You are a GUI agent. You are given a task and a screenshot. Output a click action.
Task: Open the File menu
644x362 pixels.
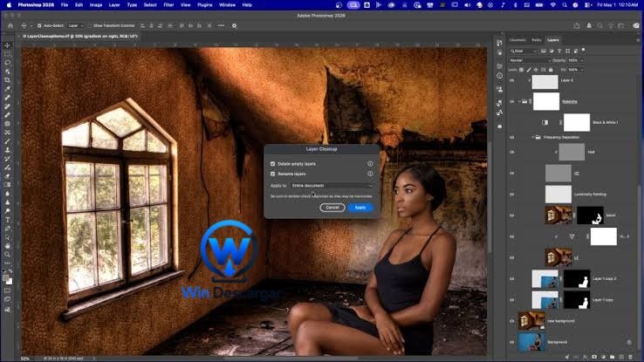65,5
